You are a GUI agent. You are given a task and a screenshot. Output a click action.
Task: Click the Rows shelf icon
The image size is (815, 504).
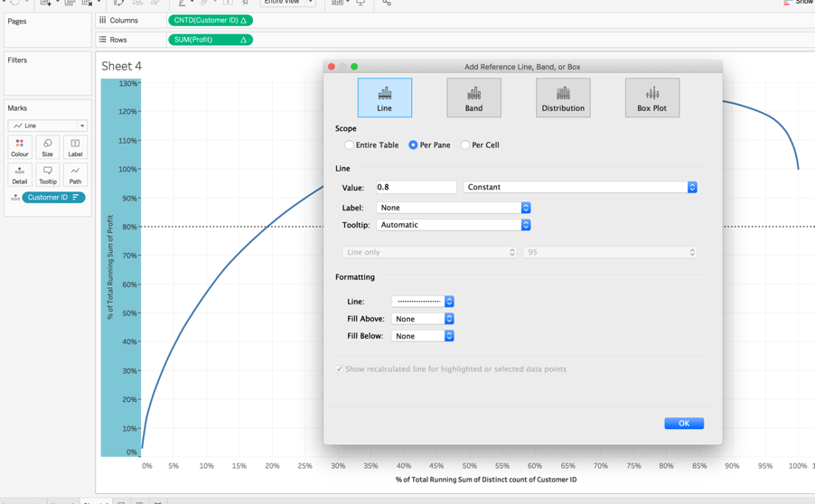103,40
